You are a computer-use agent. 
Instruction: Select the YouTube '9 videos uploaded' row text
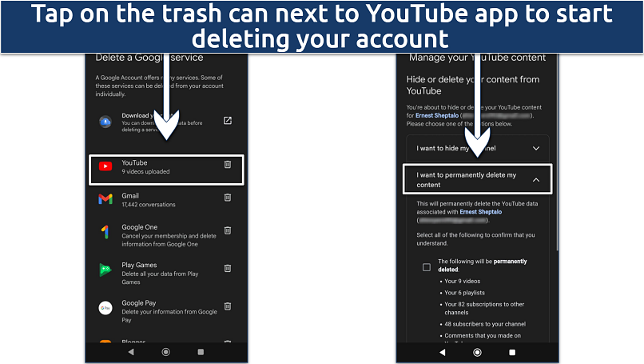click(145, 171)
